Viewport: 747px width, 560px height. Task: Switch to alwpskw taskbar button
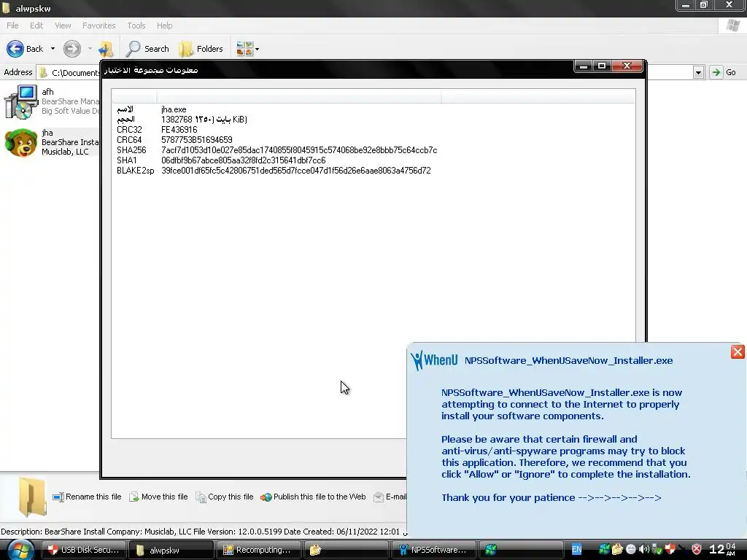tap(171, 550)
